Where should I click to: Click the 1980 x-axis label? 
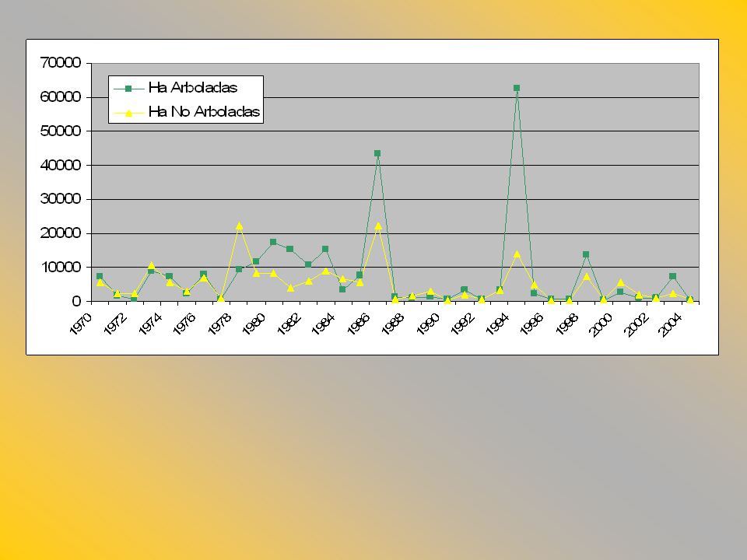point(254,324)
